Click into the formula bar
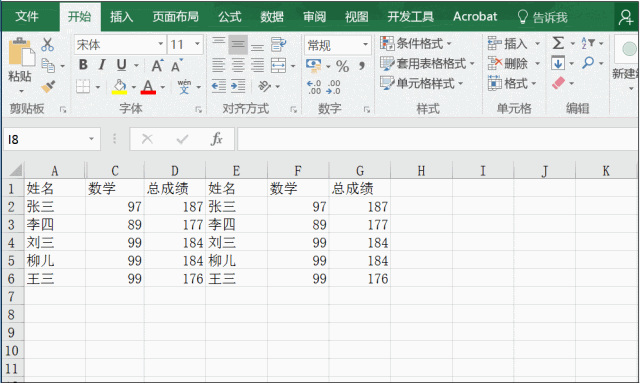The image size is (640, 383). point(438,139)
